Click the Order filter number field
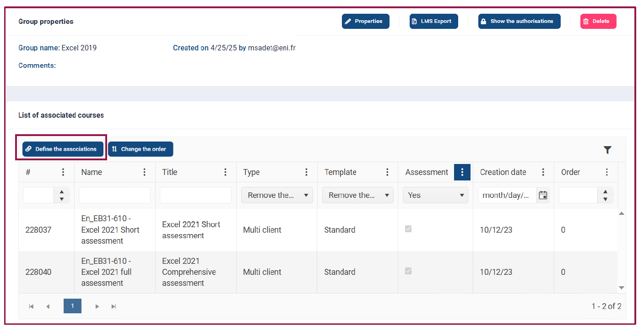Image resolution: width=644 pixels, height=333 pixels. [578, 195]
